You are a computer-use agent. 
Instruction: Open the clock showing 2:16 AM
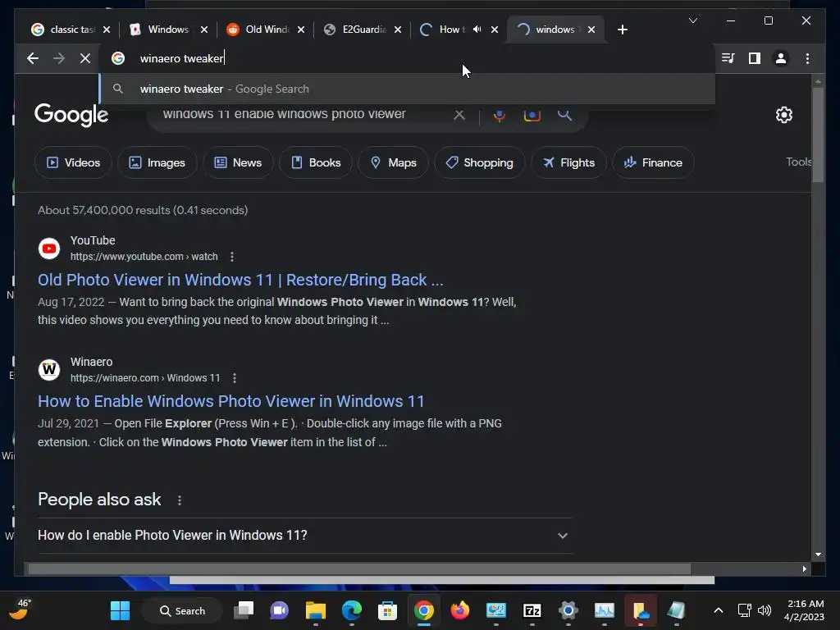click(805, 610)
